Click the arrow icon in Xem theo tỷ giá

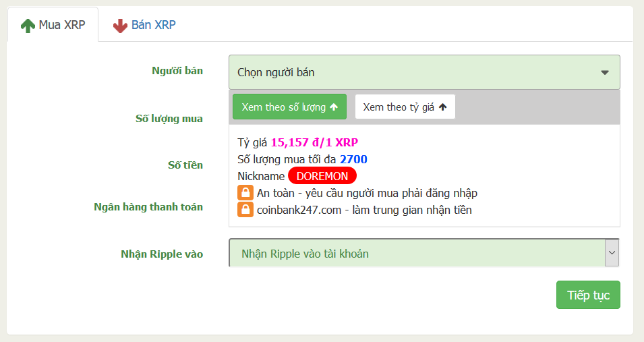click(x=443, y=107)
